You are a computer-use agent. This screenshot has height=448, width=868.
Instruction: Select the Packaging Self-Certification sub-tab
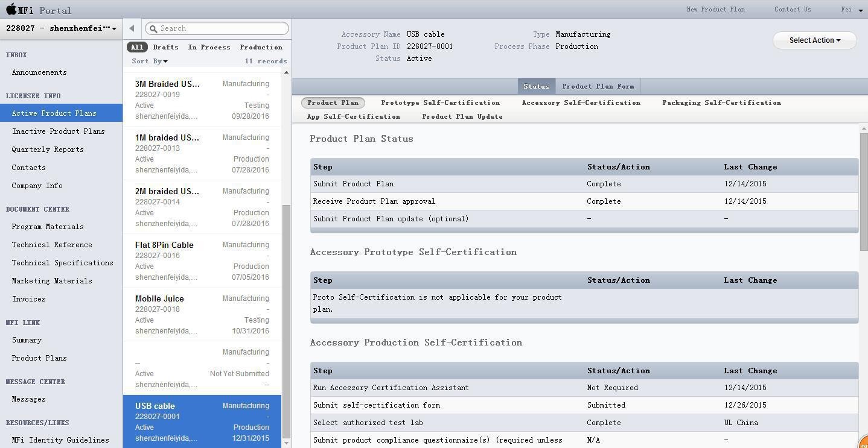tap(721, 103)
